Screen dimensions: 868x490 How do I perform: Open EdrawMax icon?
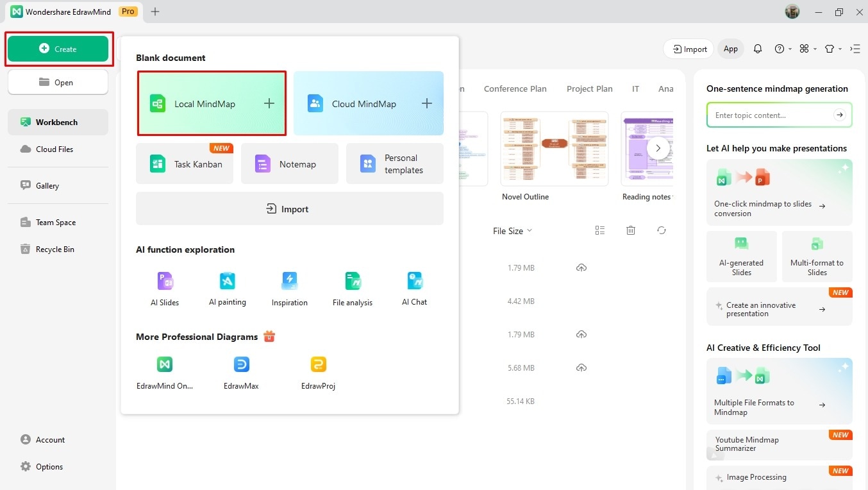pos(242,364)
